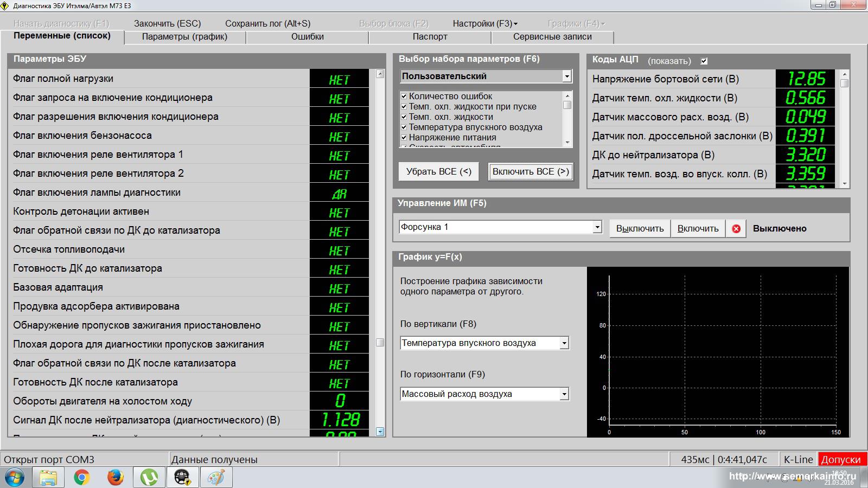The image size is (868, 488).
Task: Select Обороты двигателя на холостом ходу row
Action: click(x=188, y=401)
